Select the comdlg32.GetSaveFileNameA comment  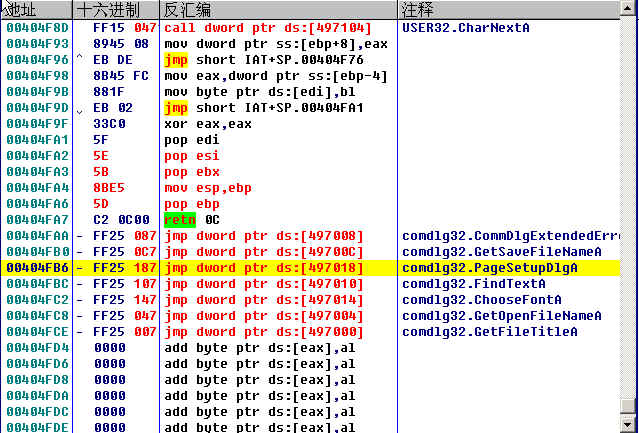point(501,252)
